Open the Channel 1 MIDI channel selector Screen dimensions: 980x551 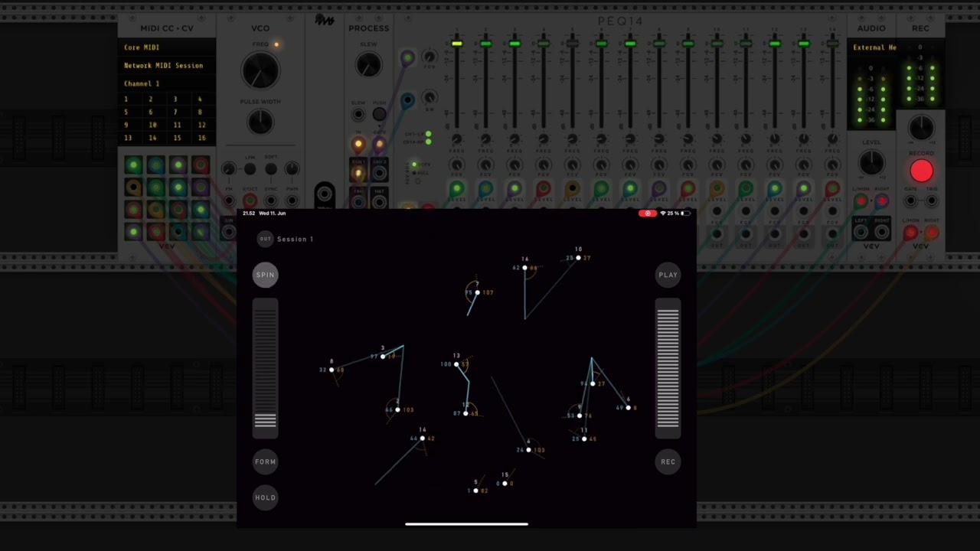166,83
